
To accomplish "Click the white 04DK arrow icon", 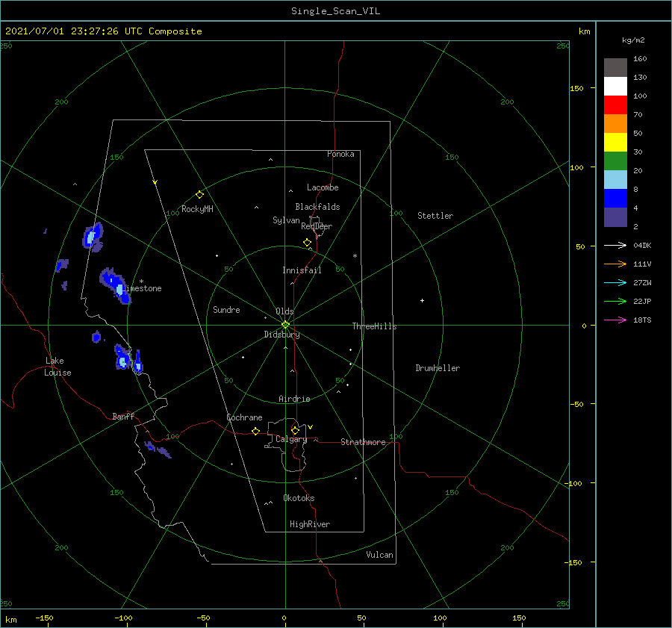I will [x=615, y=245].
